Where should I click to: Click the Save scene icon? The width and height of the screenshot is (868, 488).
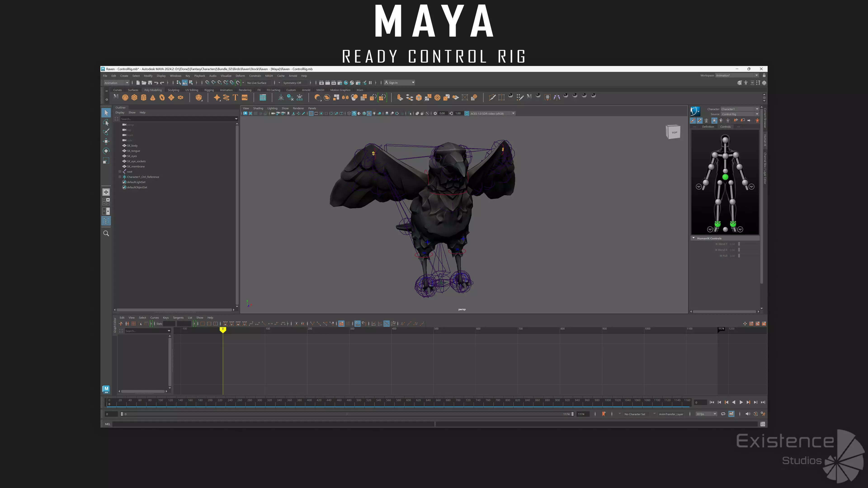[150, 83]
